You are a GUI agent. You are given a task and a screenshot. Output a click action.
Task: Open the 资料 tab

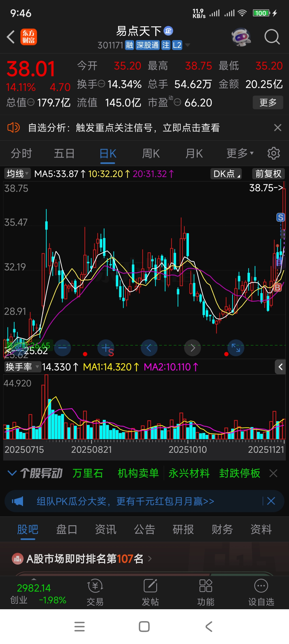pos(261,529)
